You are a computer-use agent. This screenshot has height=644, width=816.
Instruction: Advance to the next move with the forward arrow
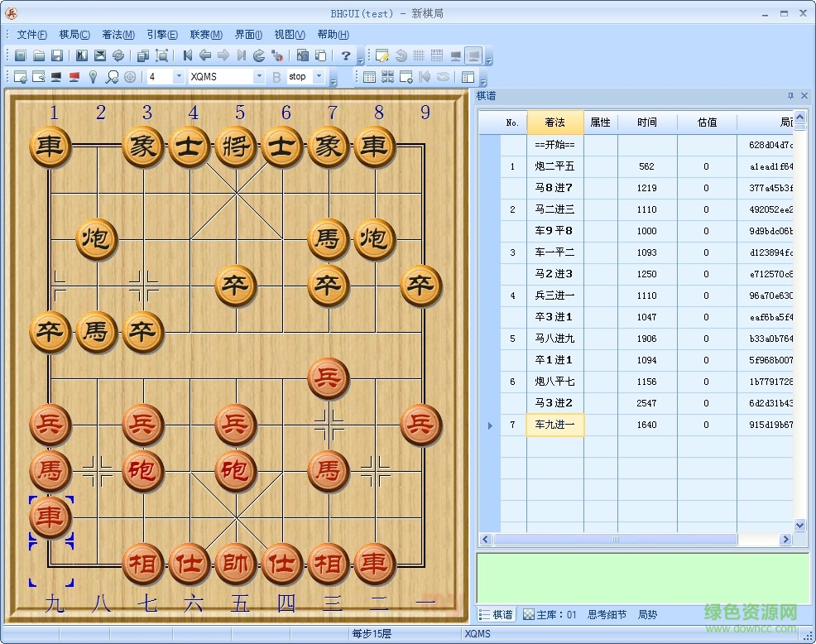pyautogui.click(x=222, y=55)
